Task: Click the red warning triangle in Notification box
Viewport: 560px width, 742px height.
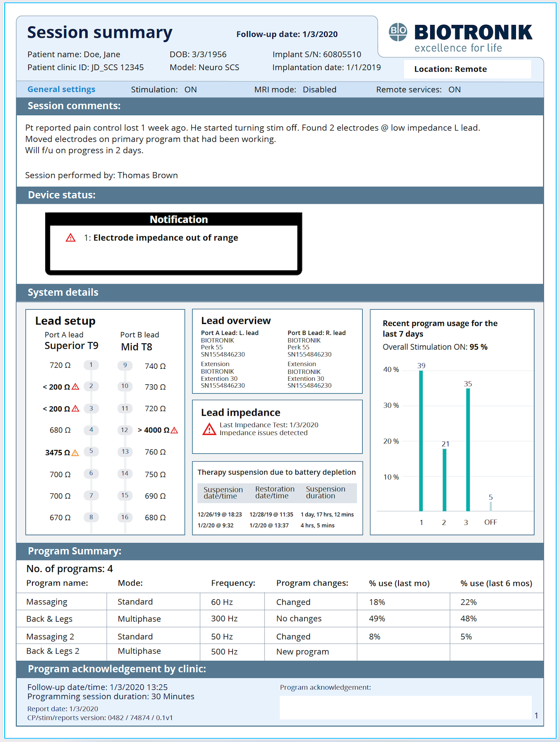Action: [70, 238]
